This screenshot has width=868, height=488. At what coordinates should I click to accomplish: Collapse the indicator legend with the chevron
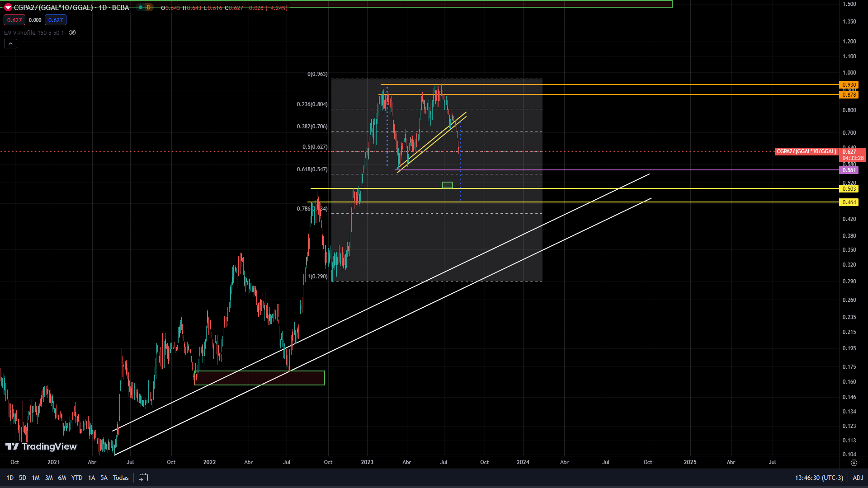point(10,43)
